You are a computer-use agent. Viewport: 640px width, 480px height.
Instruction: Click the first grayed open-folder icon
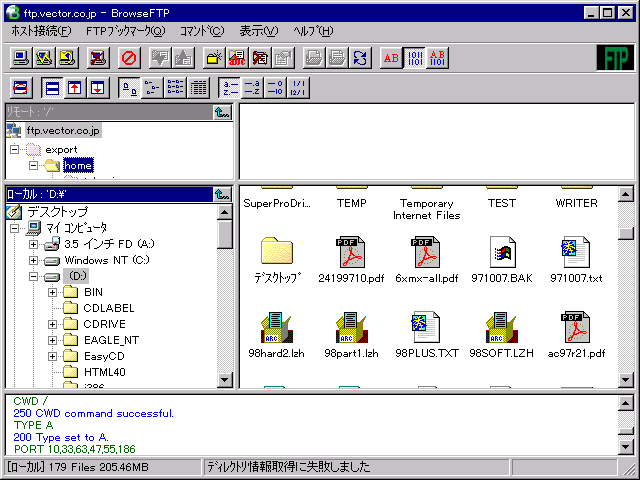coord(314,58)
